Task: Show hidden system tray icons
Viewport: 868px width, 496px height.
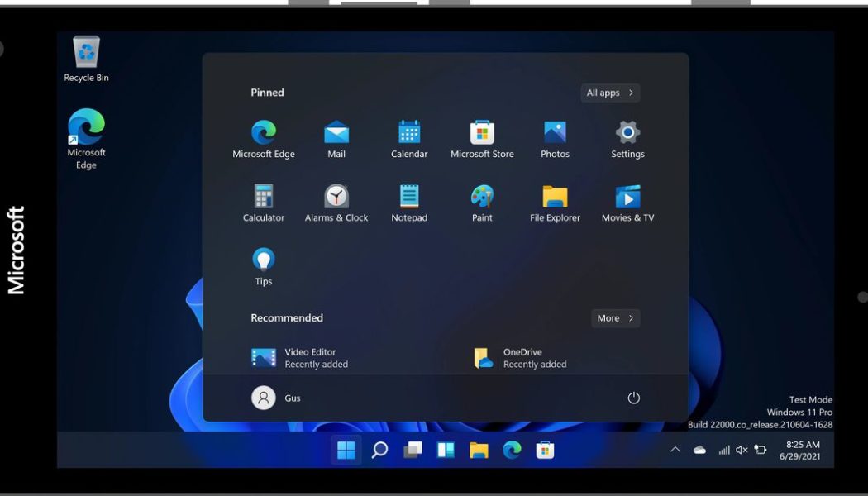Action: coord(675,450)
